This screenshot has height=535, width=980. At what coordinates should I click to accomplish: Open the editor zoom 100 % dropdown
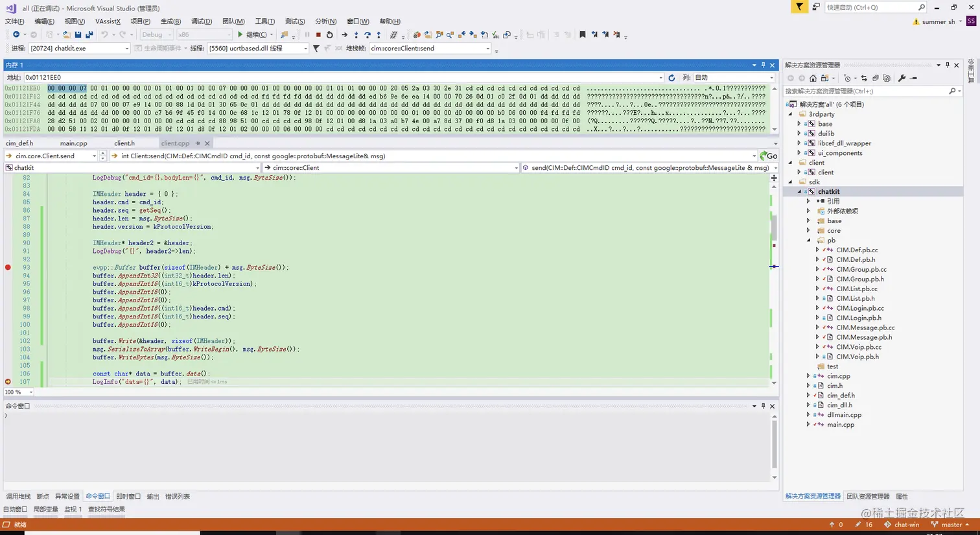tap(19, 392)
